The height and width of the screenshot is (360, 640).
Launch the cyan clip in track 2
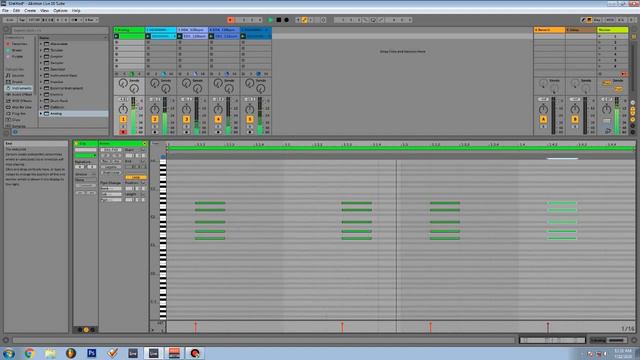(x=148, y=36)
